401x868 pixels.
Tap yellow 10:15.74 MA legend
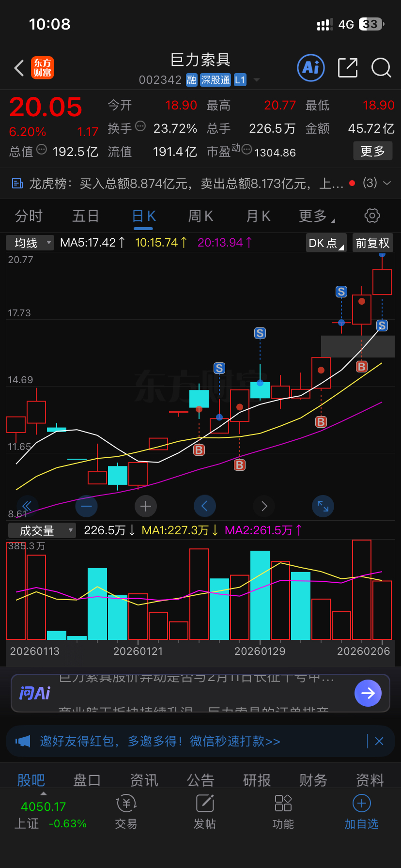point(161,243)
